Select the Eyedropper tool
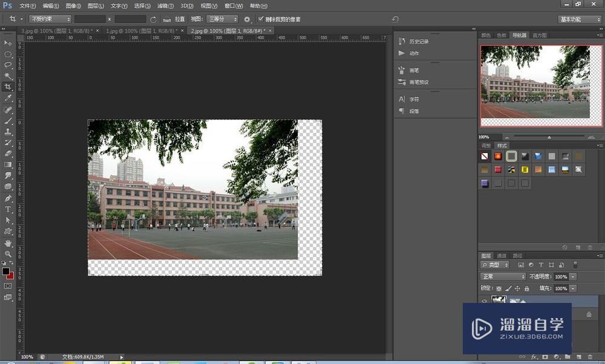Image resolution: width=605 pixels, height=364 pixels. (x=8, y=98)
